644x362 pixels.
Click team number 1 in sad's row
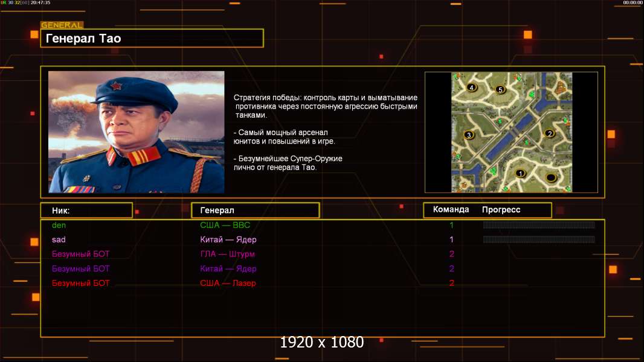coord(451,240)
